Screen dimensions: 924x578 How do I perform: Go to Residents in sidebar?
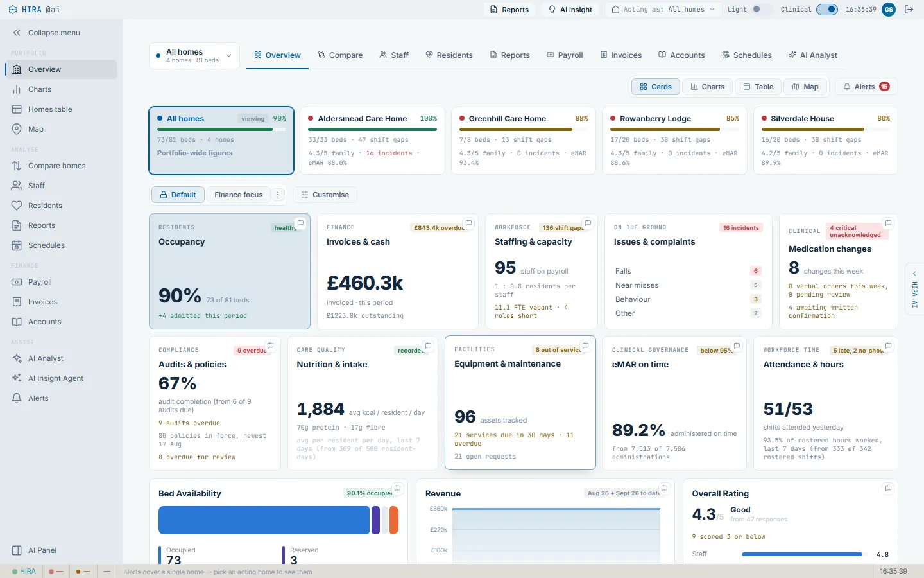(61, 206)
